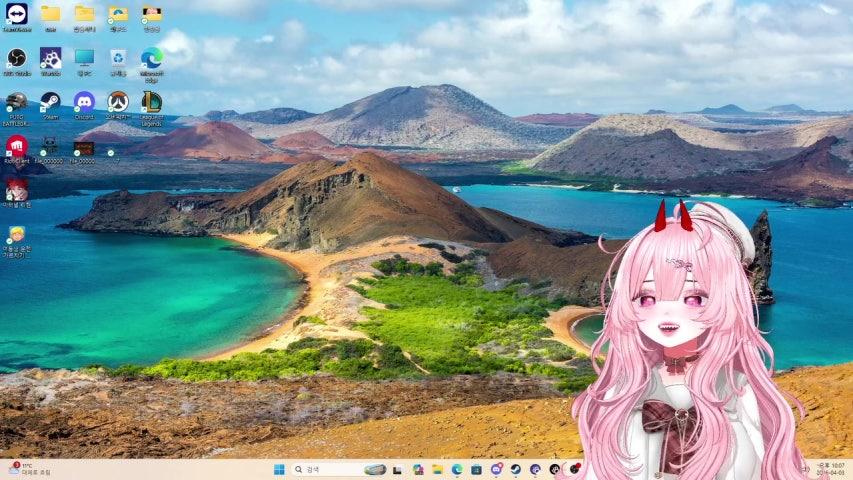Switch to Steam on the taskbar
Image resolution: width=853 pixels, height=480 pixels.
click(x=516, y=470)
